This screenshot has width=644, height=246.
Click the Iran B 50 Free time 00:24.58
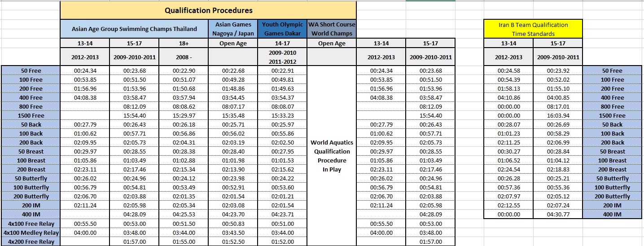point(508,70)
